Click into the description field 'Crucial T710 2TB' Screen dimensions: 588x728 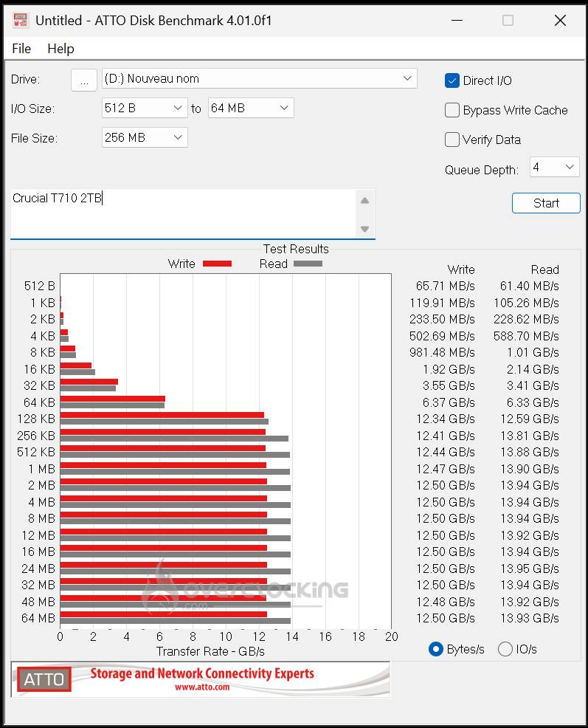click(x=183, y=213)
